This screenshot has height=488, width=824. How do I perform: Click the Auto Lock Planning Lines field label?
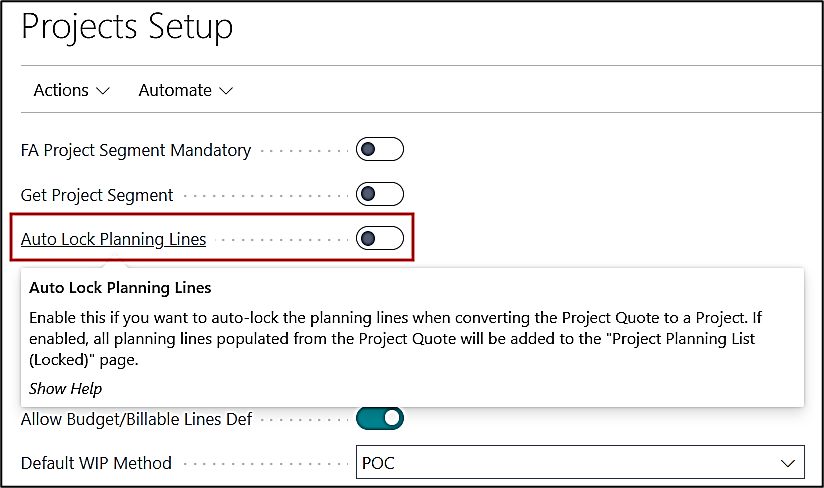[x=113, y=239]
